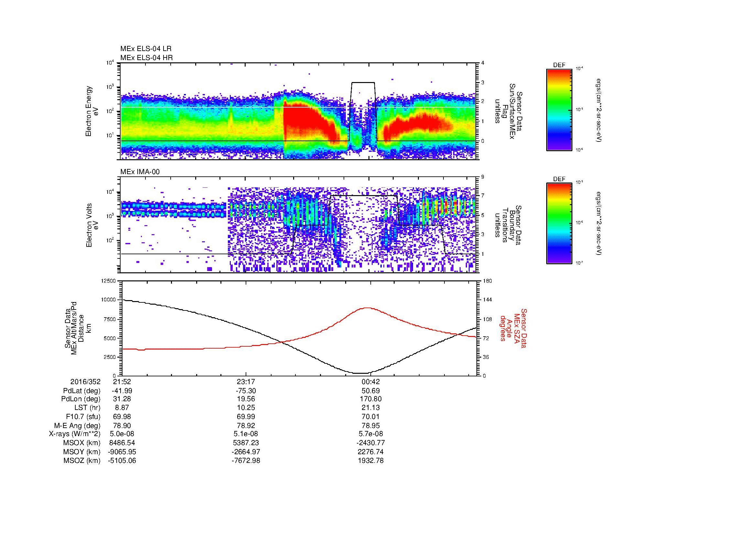Image resolution: width=756 pixels, height=534 pixels.
Task: Click the 'M-E Ang (deg)' row label
Action: [x=77, y=425]
